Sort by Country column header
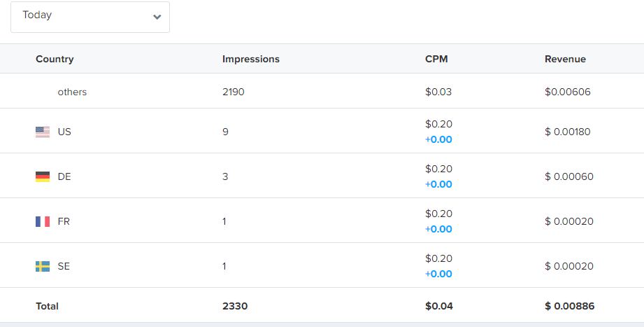Viewport: 644px width, 327px height. tap(55, 59)
